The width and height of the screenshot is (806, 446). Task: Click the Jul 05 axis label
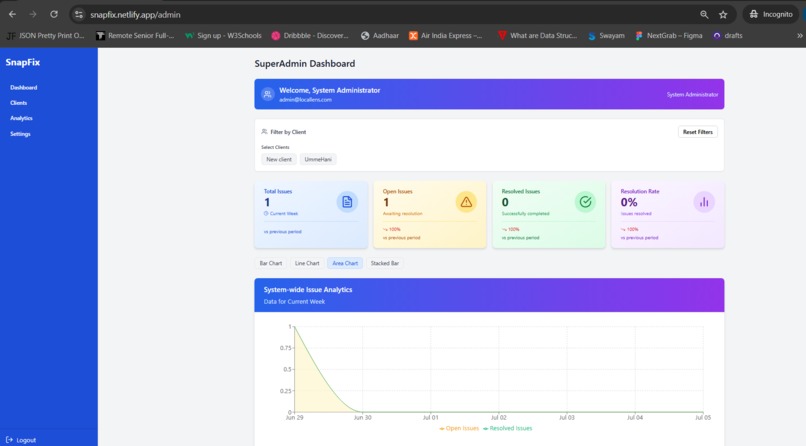703,418
